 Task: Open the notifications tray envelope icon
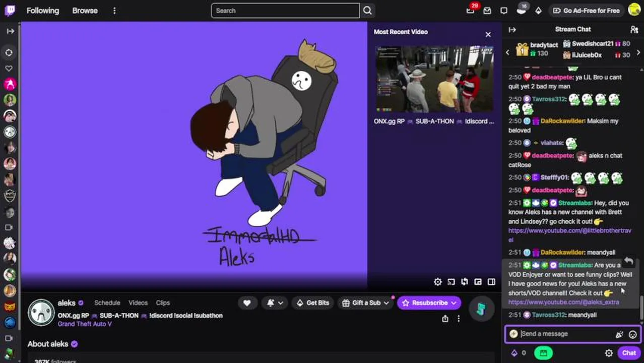[x=487, y=11]
